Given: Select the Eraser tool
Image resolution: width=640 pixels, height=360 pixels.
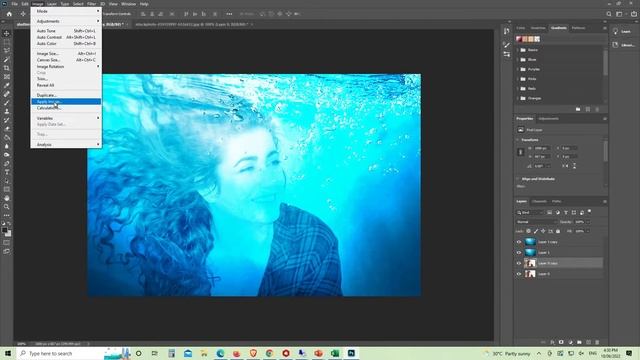Looking at the screenshot, I should point(7,129).
